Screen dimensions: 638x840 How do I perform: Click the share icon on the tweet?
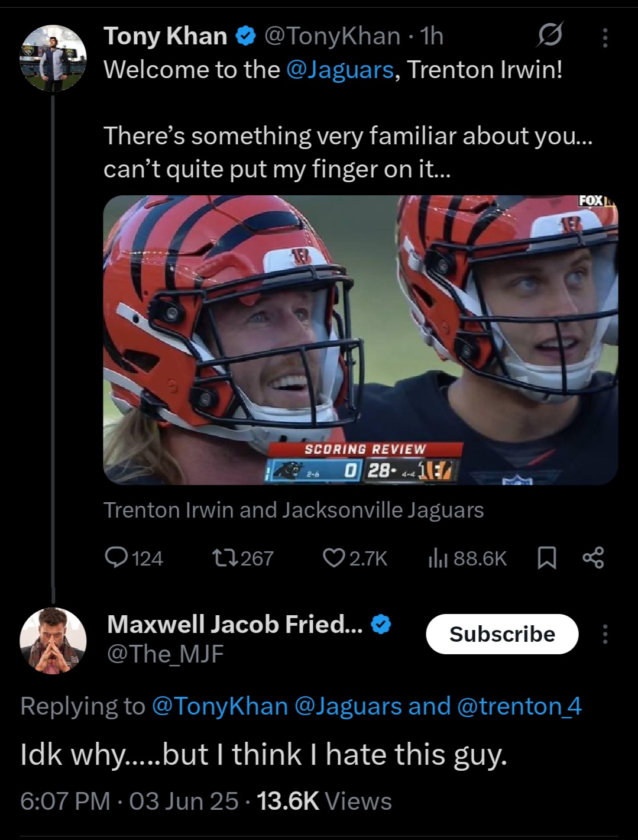(x=593, y=558)
